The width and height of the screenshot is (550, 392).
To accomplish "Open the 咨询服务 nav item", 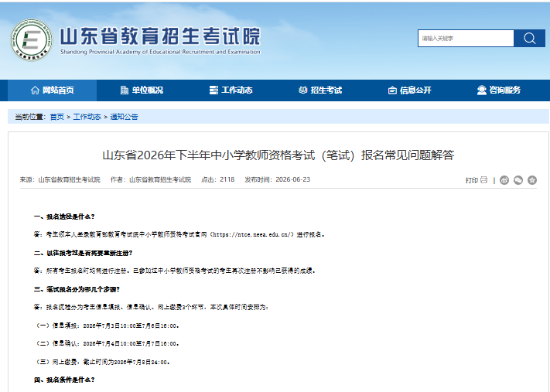I will coord(498,90).
